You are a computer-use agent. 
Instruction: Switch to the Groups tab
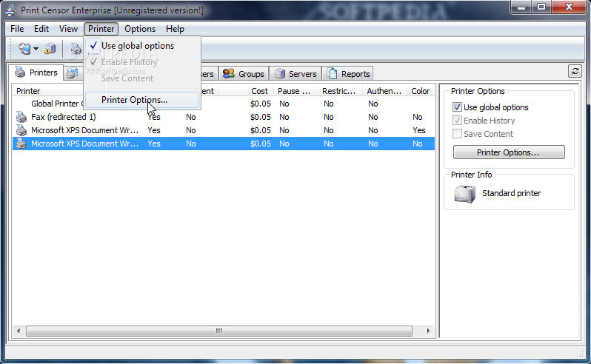pyautogui.click(x=244, y=74)
